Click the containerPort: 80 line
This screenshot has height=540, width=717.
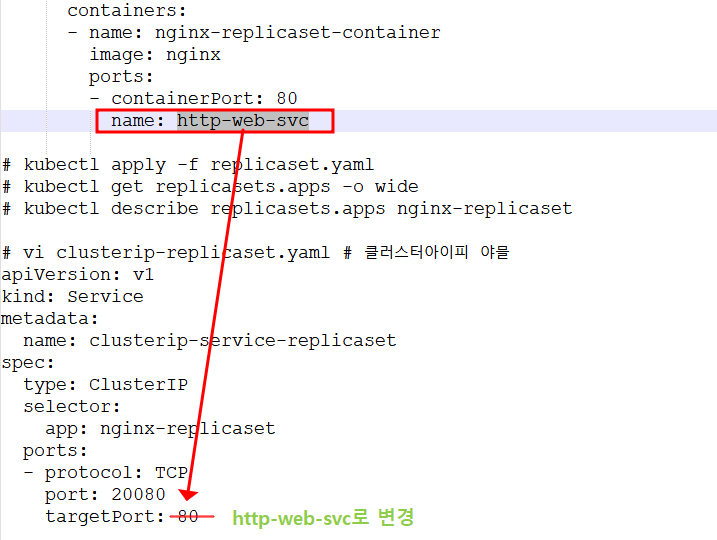click(x=193, y=98)
